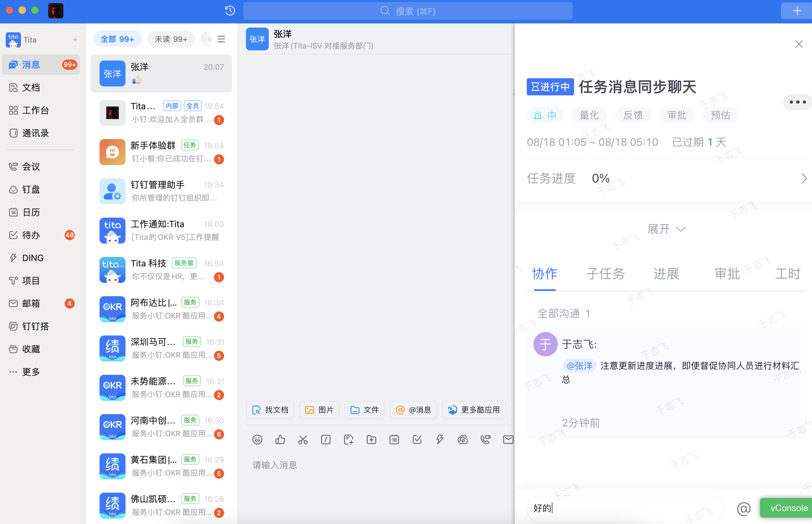This screenshot has width=812, height=524.
Task: Click the upload file icon in chat toolbar
Action: (x=371, y=440)
